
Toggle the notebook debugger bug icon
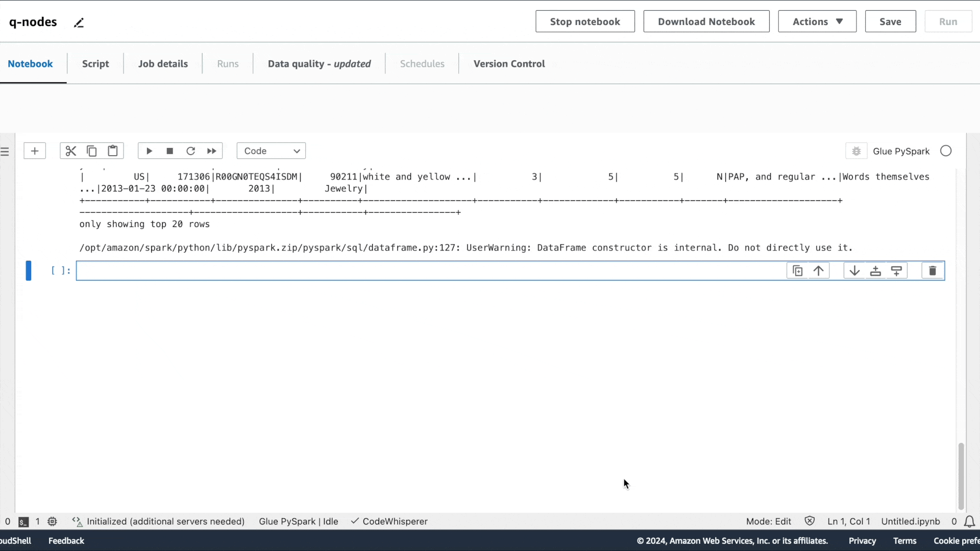click(x=856, y=152)
